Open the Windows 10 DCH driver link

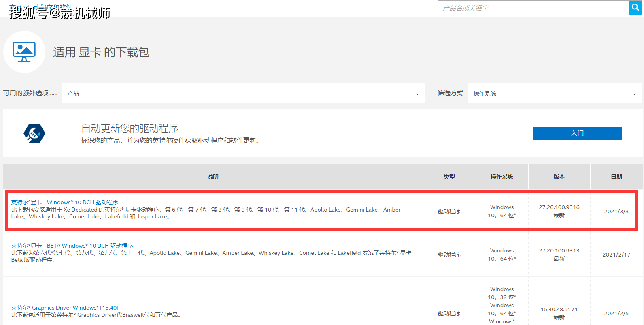click(65, 202)
